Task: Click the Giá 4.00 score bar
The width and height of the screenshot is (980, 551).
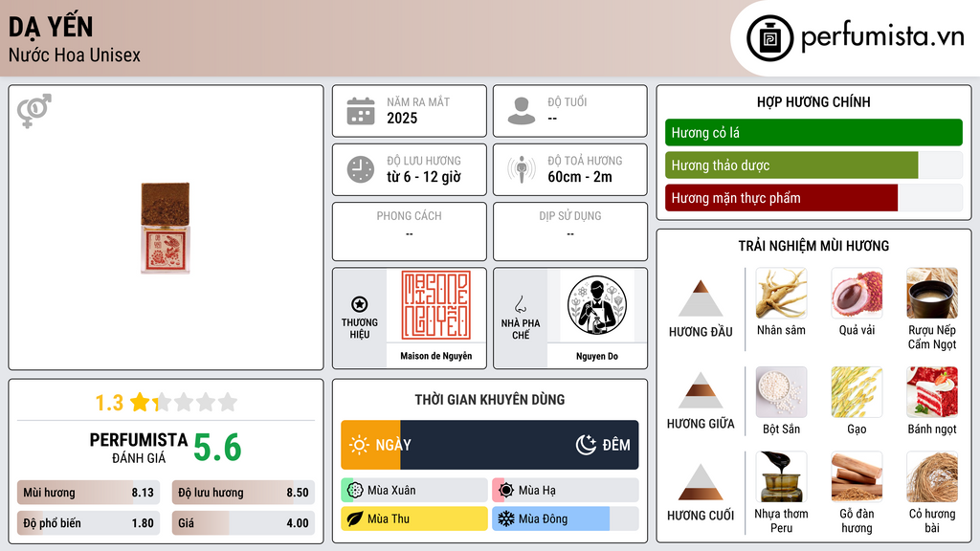Action: coord(243,523)
